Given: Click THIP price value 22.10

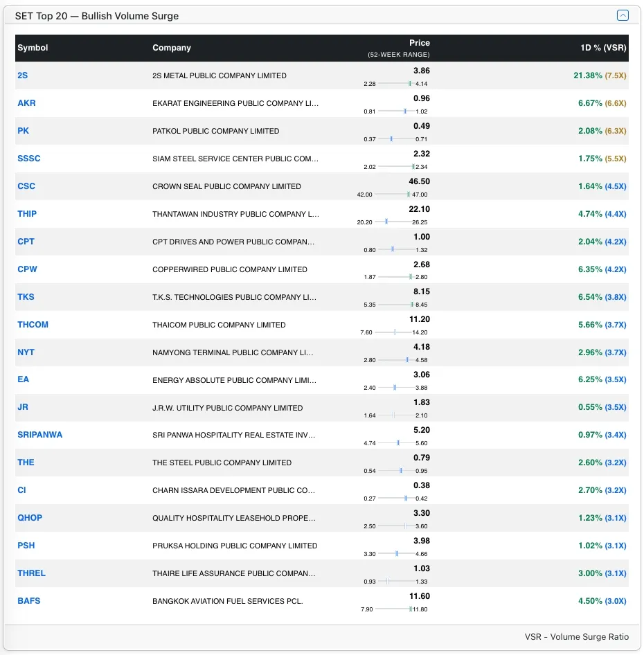Looking at the screenshot, I should click(419, 209).
